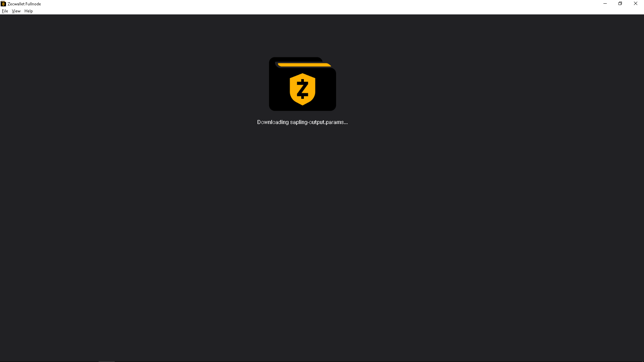Screen dimensions: 644x362
Task: Click the top-left corner of wallet logo
Action: click(x=272, y=60)
